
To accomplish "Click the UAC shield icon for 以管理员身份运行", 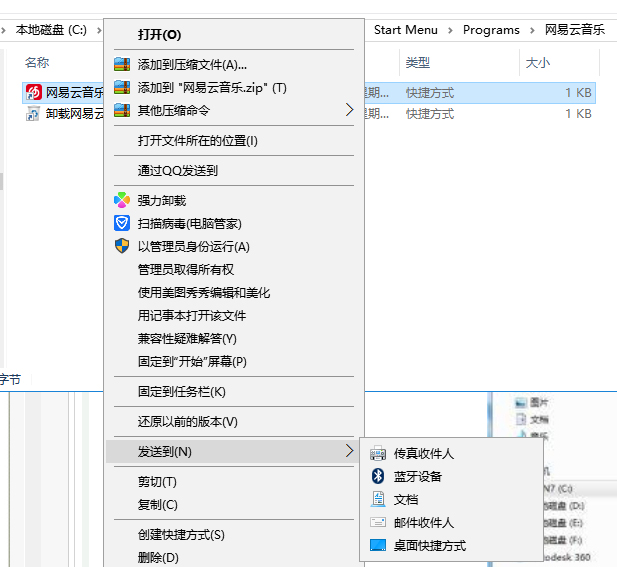I will pyautogui.click(x=122, y=246).
